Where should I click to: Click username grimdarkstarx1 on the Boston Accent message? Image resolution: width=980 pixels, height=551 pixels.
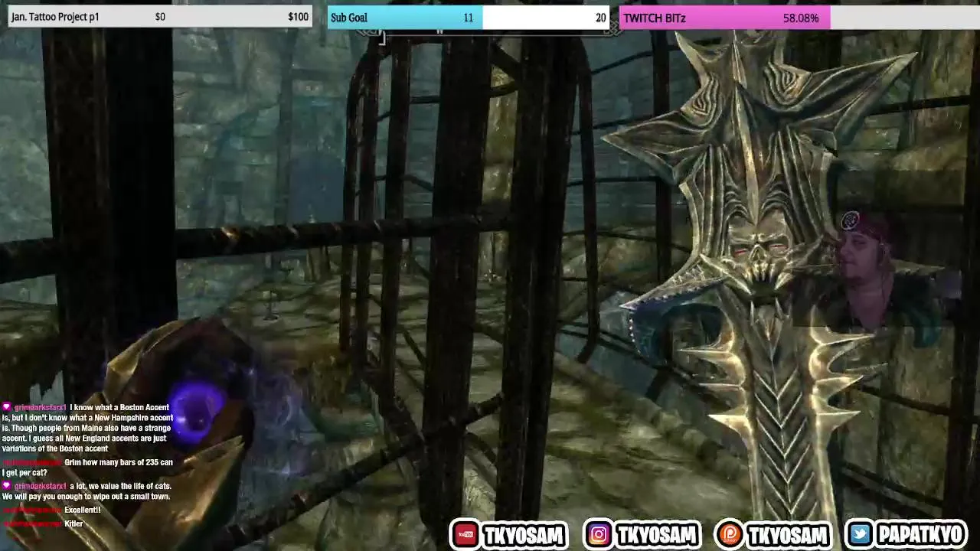[x=40, y=408]
